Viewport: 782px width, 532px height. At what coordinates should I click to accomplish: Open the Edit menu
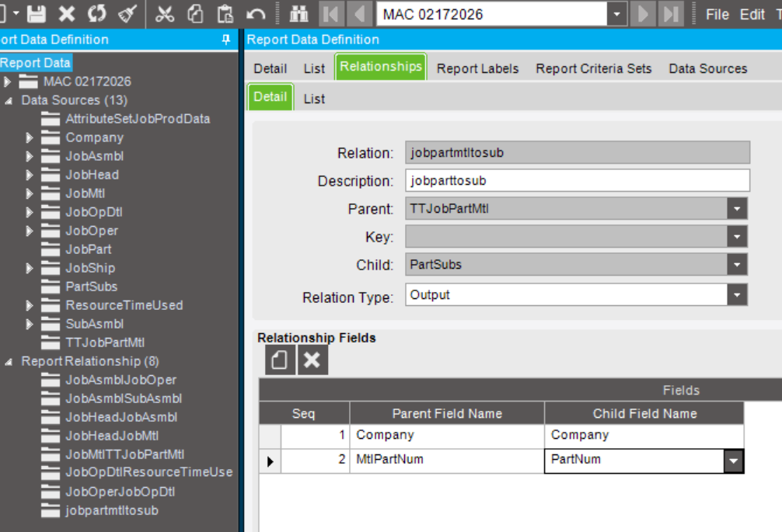click(752, 15)
